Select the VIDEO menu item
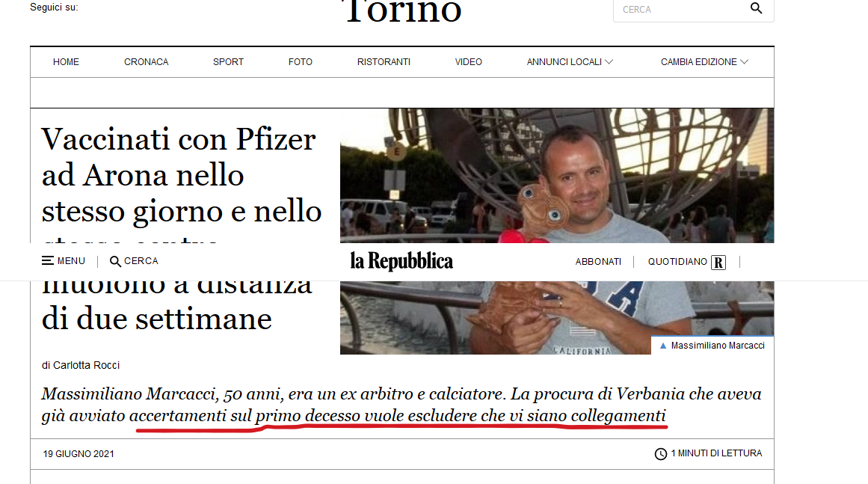The width and height of the screenshot is (868, 484). point(468,62)
